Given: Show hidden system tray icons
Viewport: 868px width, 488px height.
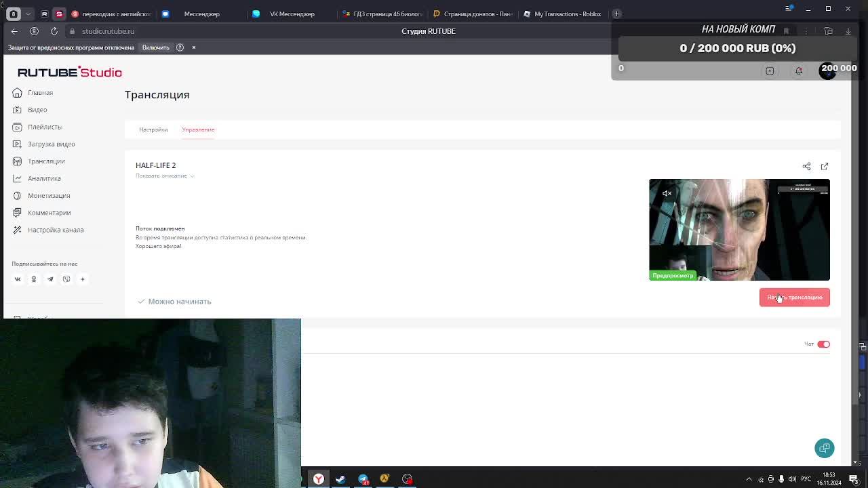Looking at the screenshot, I should click(749, 479).
